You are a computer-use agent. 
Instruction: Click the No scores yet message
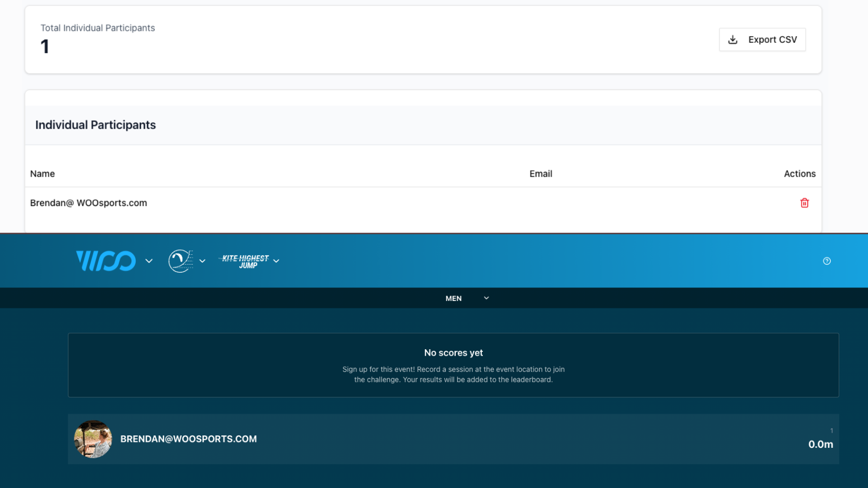click(454, 352)
